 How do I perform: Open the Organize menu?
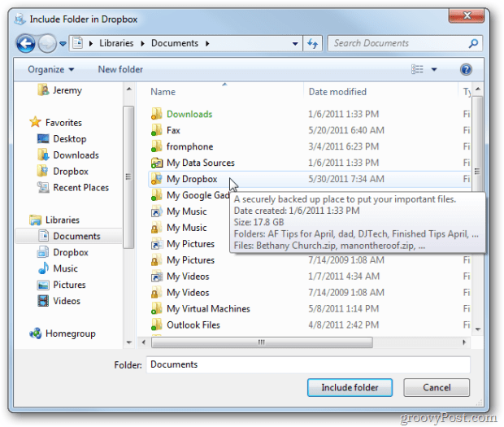click(x=50, y=69)
